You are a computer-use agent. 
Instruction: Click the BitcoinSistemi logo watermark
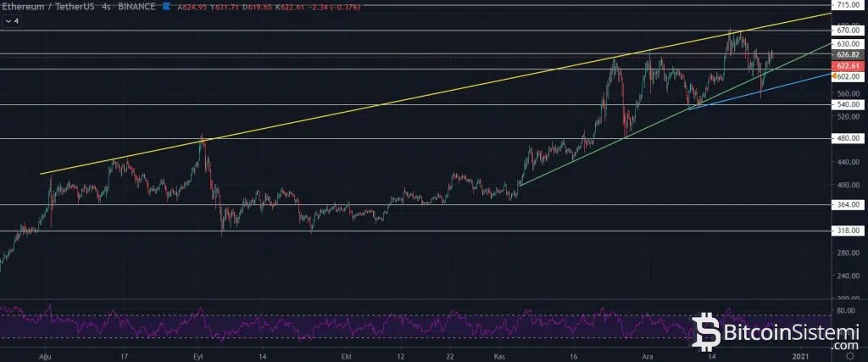776,332
